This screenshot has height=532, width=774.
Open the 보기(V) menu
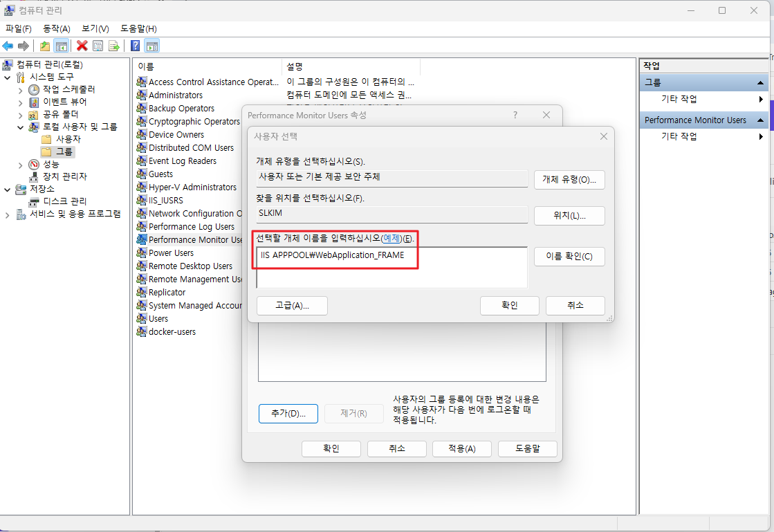pyautogui.click(x=95, y=28)
